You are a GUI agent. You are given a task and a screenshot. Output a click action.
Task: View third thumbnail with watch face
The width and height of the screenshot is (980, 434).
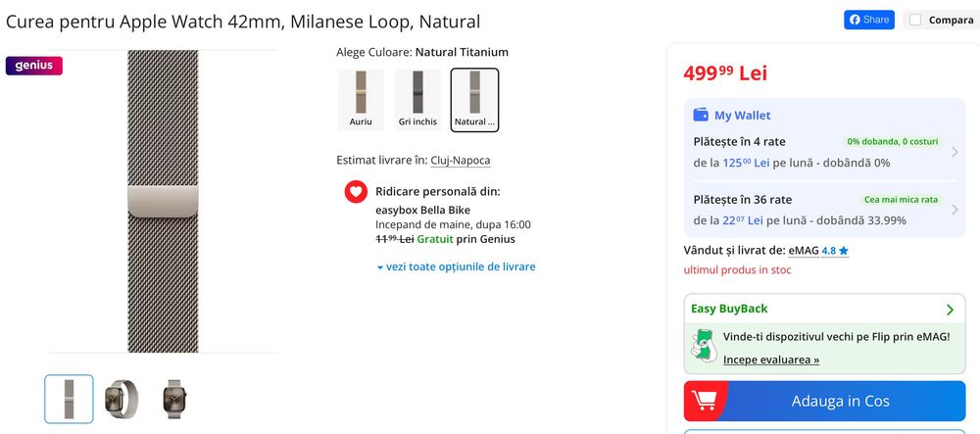click(174, 399)
